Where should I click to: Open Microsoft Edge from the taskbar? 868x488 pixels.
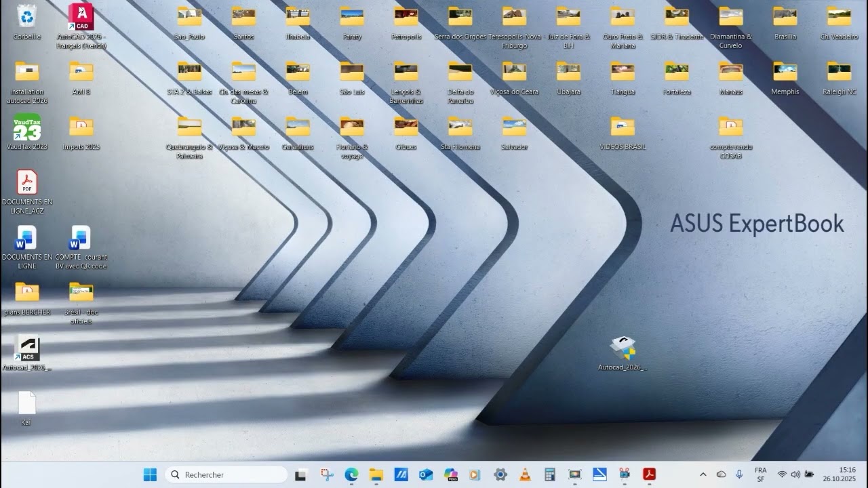(351, 474)
